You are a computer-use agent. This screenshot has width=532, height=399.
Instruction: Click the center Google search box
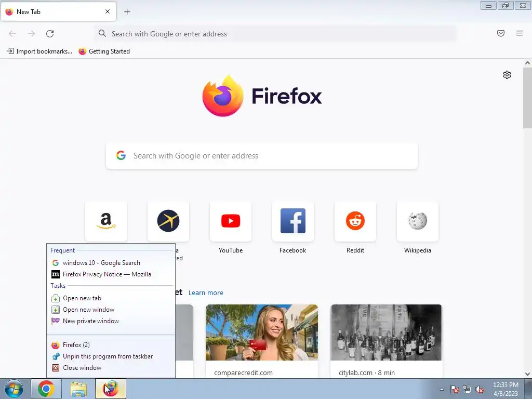tap(262, 156)
